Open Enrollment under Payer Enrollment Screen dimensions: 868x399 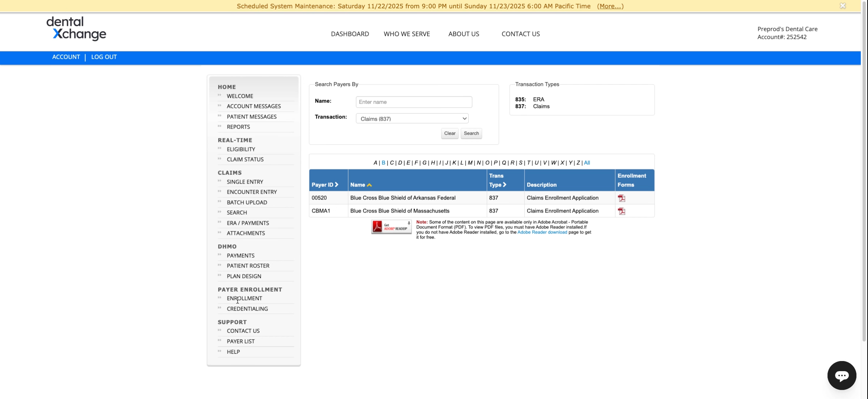244,298
